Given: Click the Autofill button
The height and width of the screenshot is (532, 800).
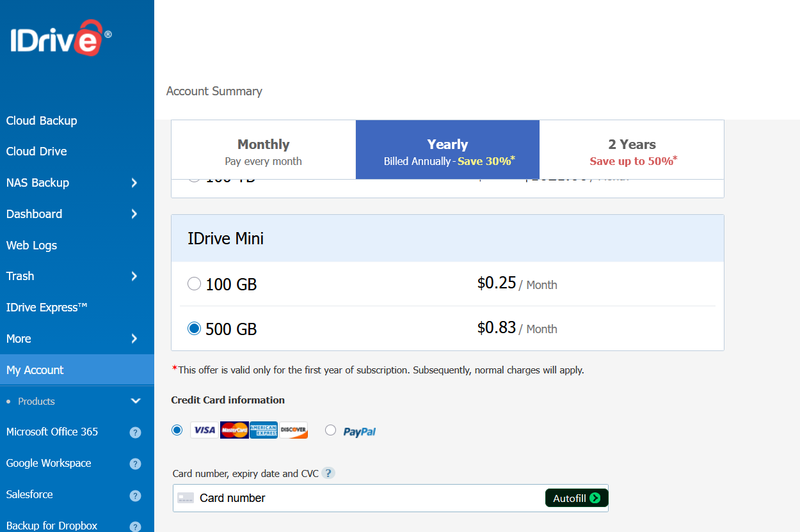Looking at the screenshot, I should tap(577, 498).
